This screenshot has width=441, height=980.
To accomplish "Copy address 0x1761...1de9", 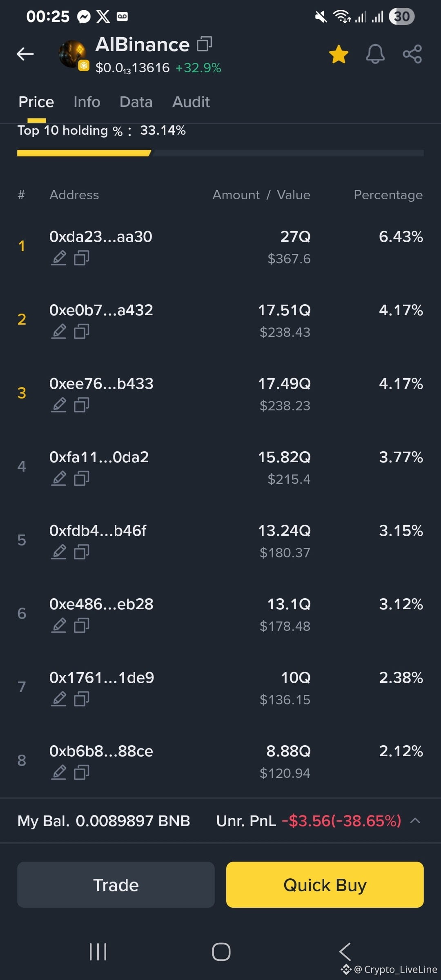I will point(82,699).
